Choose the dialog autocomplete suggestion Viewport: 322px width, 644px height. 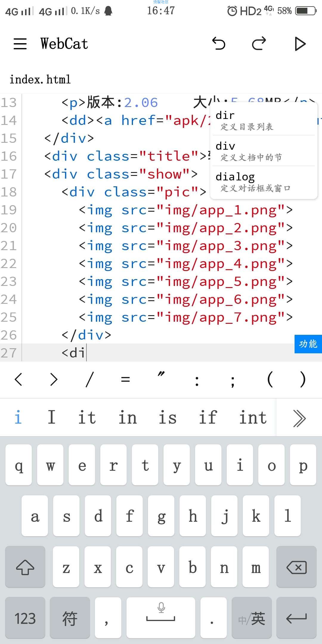[264, 182]
